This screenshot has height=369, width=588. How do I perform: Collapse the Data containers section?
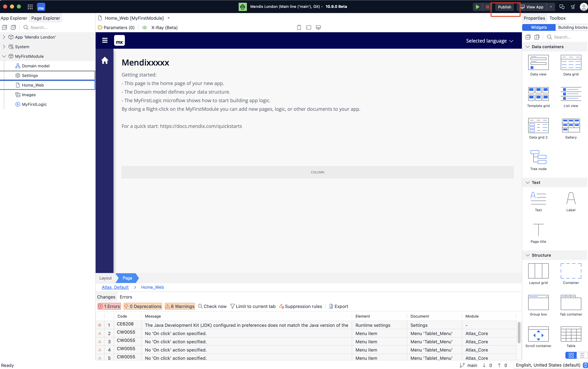point(528,47)
